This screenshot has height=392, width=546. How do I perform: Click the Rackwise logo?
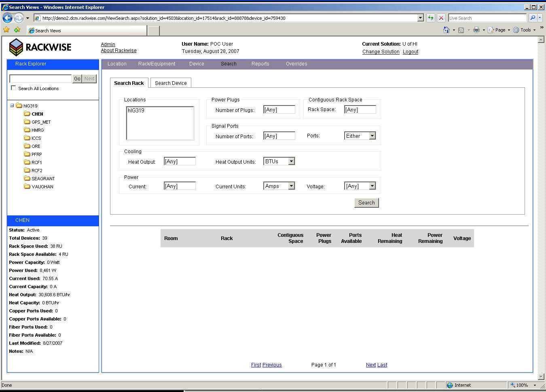tap(40, 47)
